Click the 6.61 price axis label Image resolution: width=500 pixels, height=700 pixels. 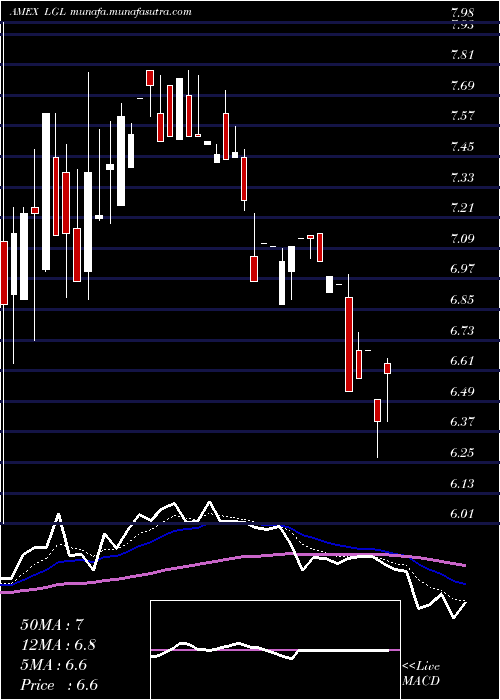[x=464, y=360]
